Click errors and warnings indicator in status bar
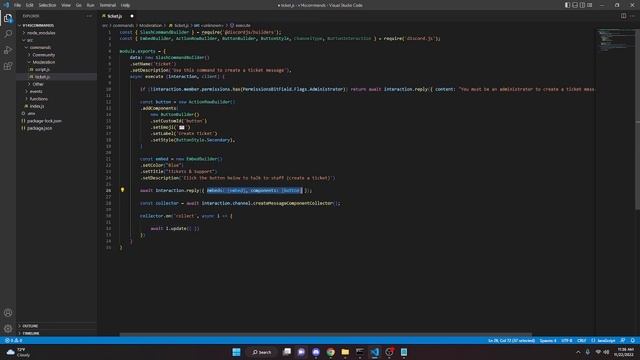The width and height of the screenshot is (640, 360). (x=13, y=340)
